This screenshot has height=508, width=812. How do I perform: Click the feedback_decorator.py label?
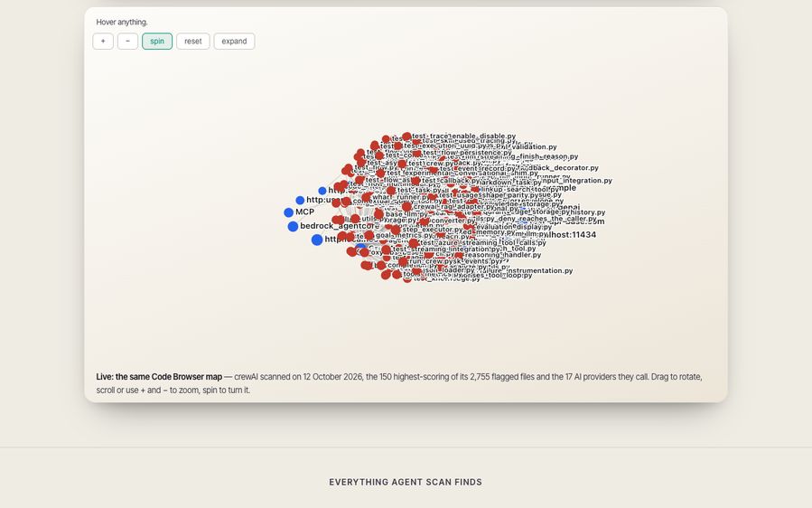(558, 168)
